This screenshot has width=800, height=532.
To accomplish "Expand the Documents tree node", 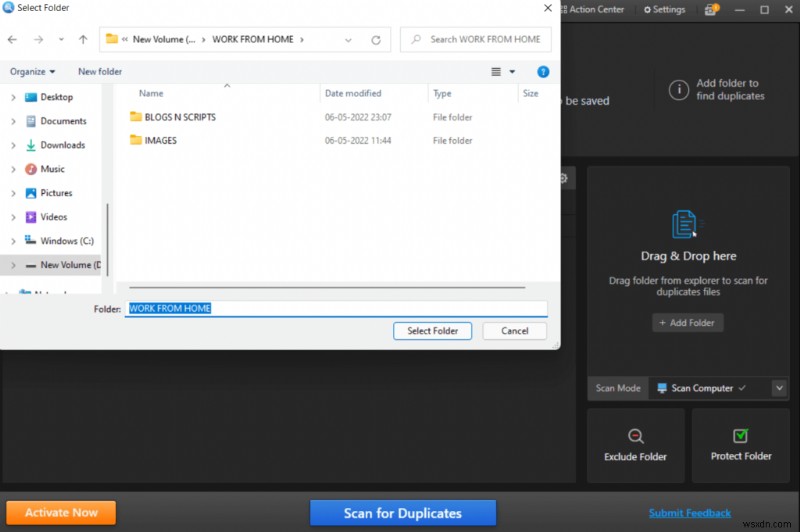I will (x=13, y=121).
